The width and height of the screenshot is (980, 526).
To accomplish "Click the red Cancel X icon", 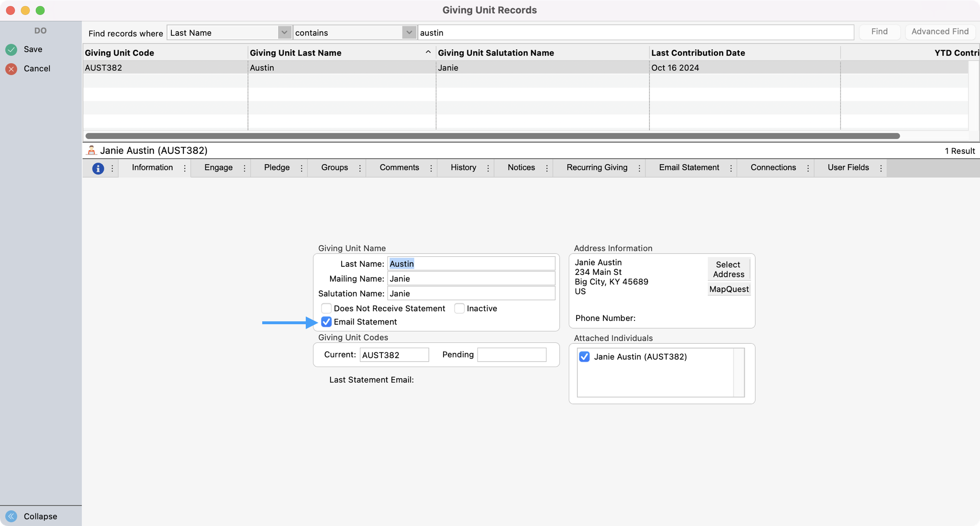I will pos(11,69).
